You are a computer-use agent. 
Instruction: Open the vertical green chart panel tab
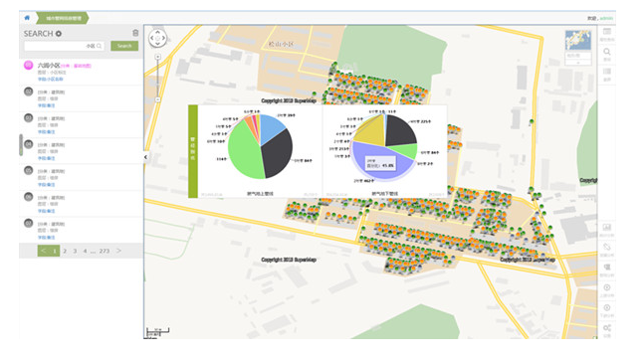(x=193, y=151)
